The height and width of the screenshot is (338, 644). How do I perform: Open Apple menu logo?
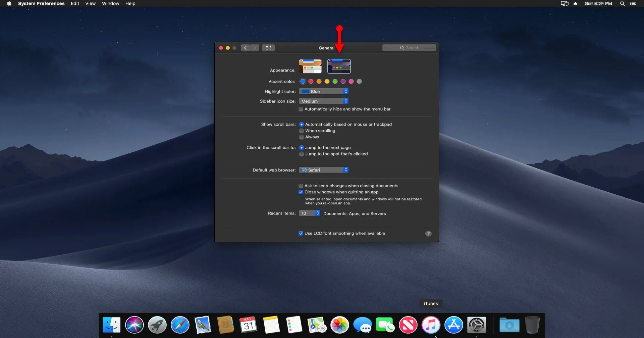9,3
